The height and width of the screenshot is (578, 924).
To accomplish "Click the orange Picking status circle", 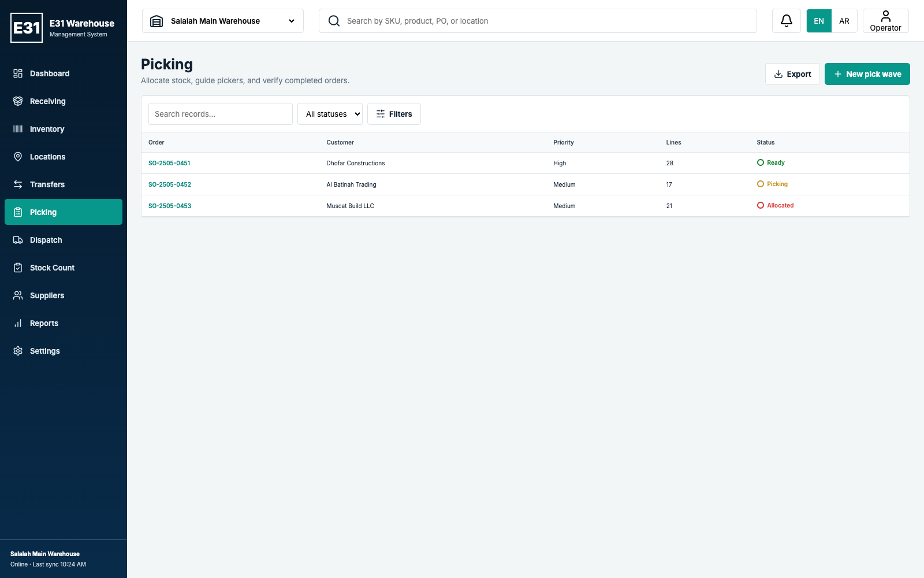I will pyautogui.click(x=761, y=184).
